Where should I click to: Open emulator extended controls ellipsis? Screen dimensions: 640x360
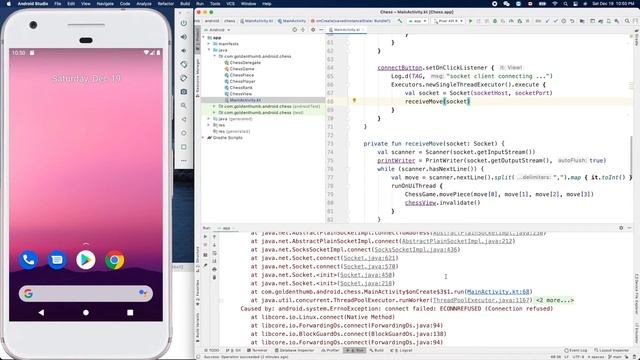184,160
